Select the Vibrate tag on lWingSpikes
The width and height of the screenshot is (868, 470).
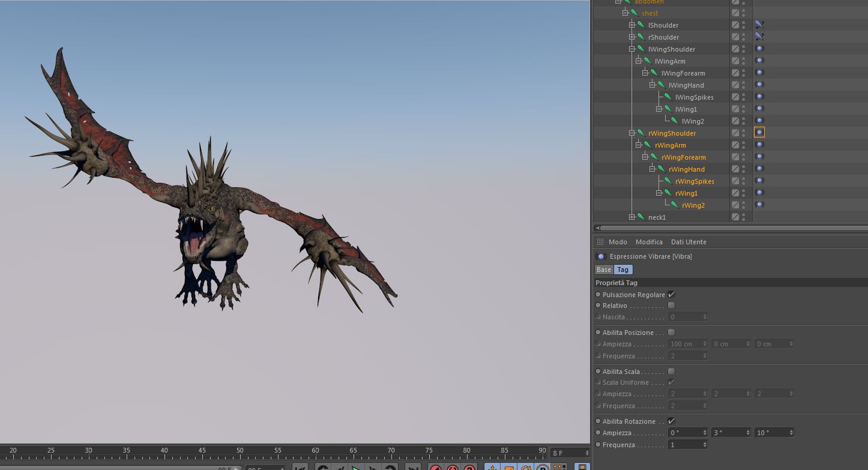pos(759,97)
